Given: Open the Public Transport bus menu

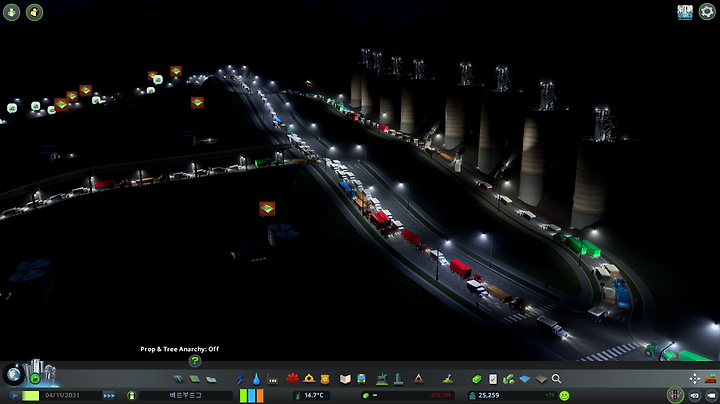Looking at the screenshot, I should [361, 379].
